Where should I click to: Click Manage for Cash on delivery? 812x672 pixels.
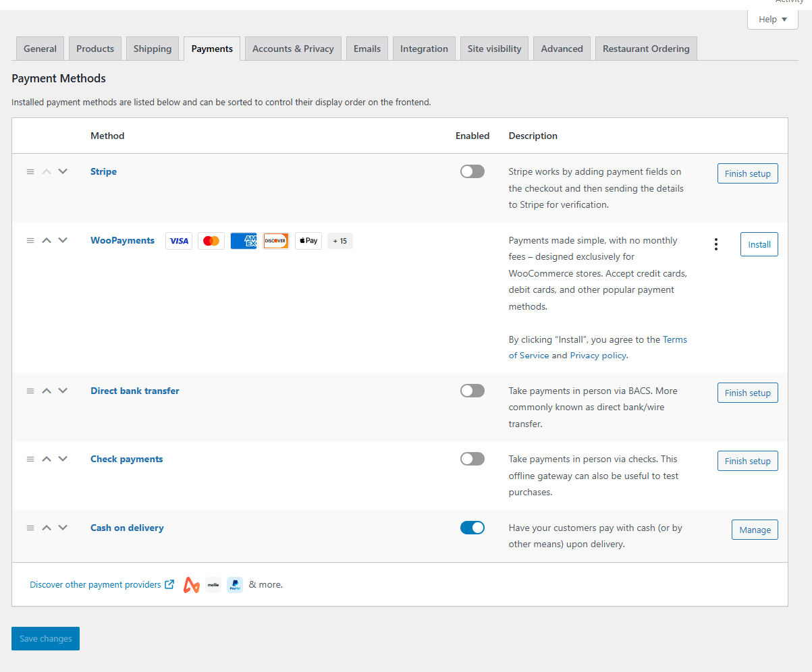[x=755, y=530]
